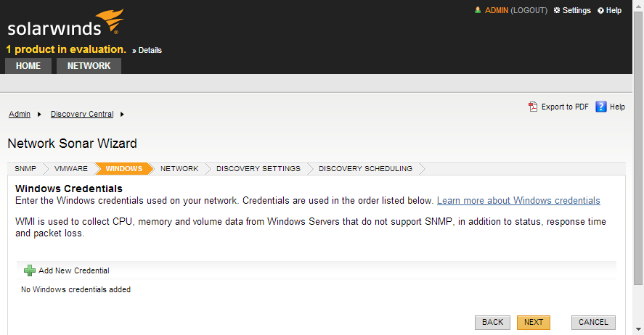
Task: Click Export to PDF text link
Action: (x=565, y=107)
